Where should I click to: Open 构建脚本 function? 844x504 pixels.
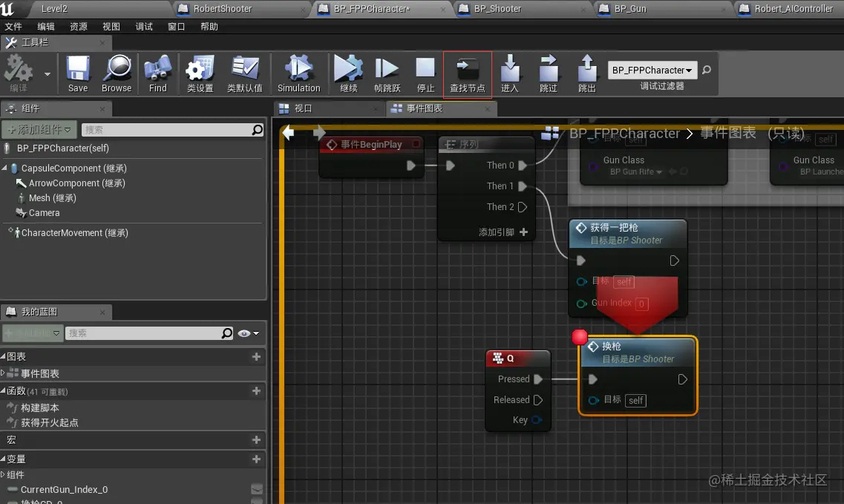[x=40, y=408]
